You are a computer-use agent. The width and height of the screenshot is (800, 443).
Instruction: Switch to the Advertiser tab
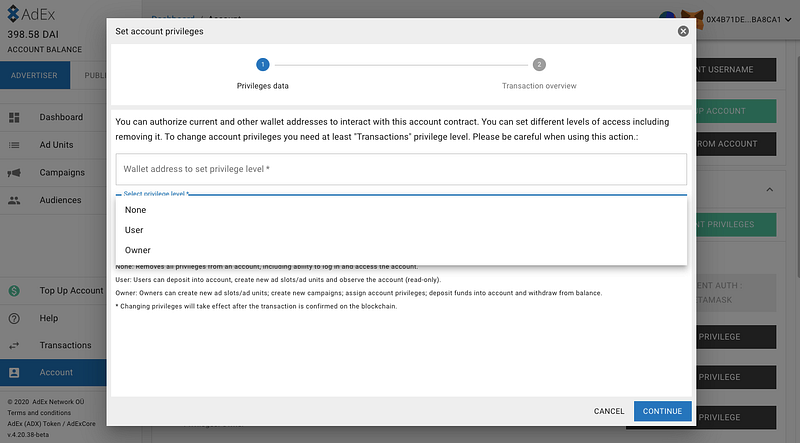point(34,75)
